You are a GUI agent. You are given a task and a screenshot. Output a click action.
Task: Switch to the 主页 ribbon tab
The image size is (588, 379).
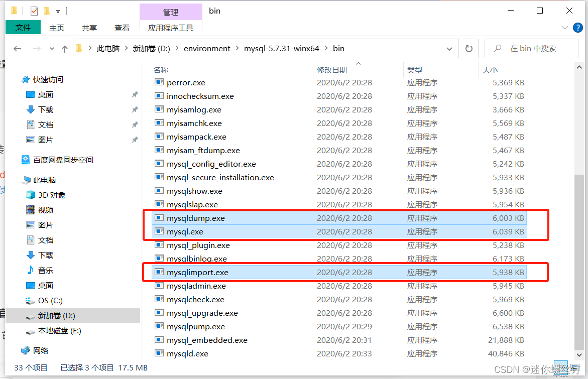(x=57, y=28)
